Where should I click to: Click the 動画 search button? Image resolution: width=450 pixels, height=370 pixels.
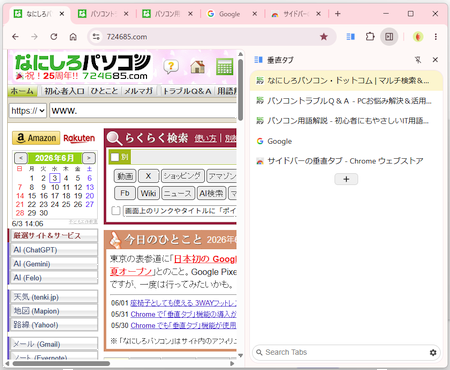pos(125,176)
